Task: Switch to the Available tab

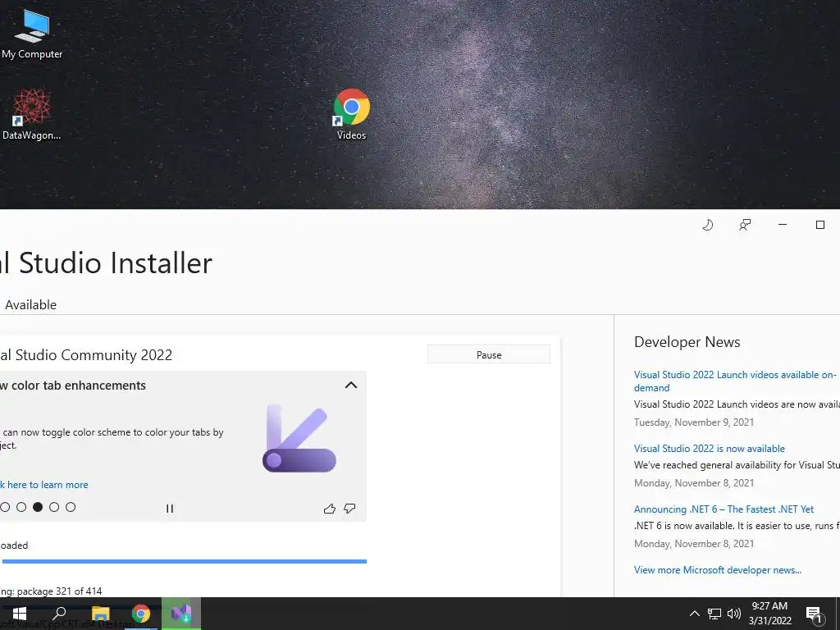Action: [30, 305]
